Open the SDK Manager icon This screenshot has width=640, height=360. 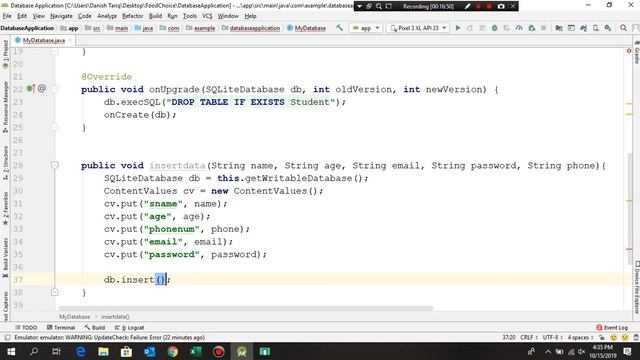click(x=608, y=28)
